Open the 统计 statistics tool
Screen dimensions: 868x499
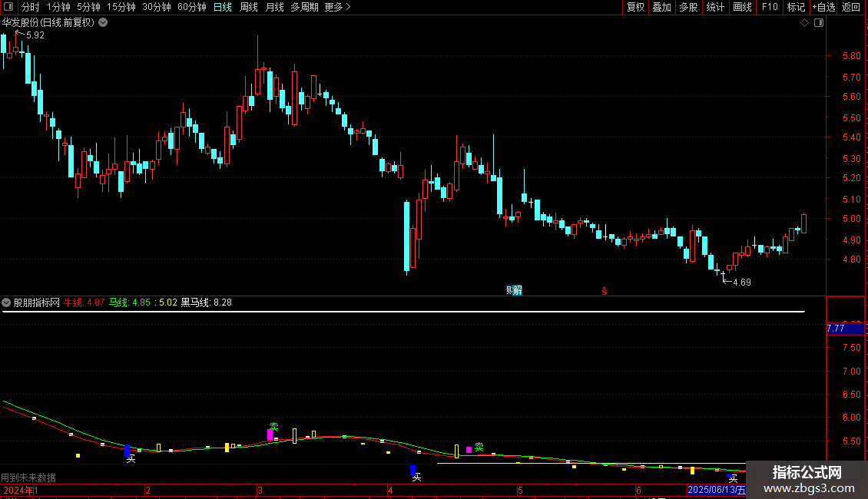715,7
